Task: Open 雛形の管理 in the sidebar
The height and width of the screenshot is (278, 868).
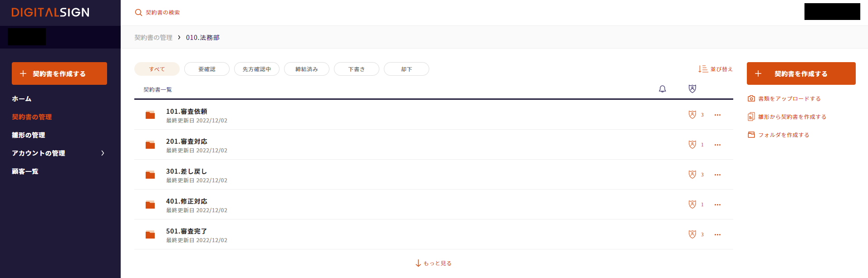Action: [29, 135]
